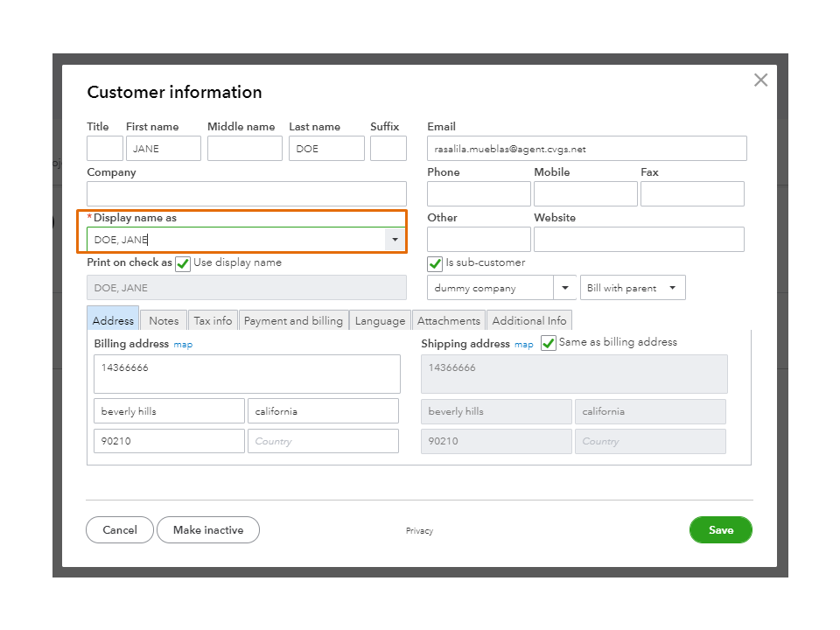Click the Website input field
The image size is (840, 630).
pos(639,240)
